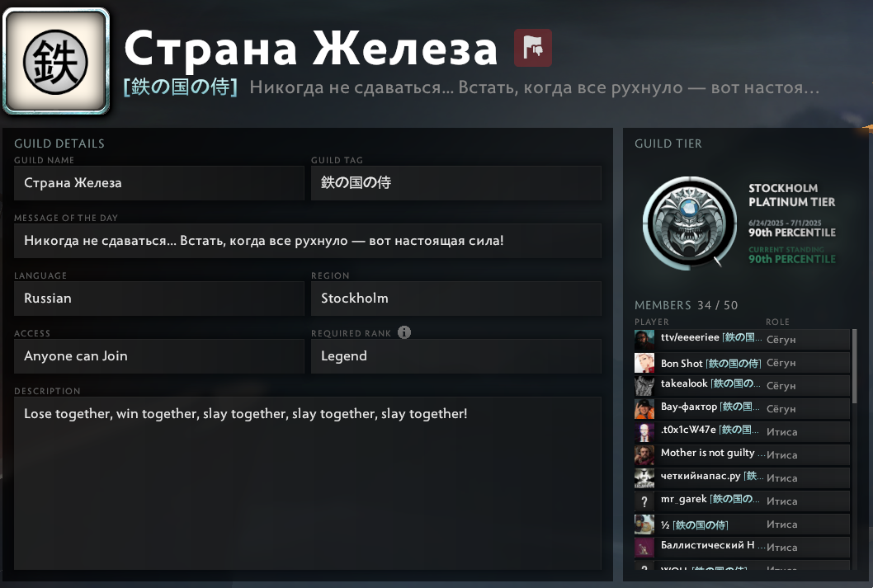Image resolution: width=873 pixels, height=588 pixels.
Task: Click takealook's avatar icon
Action: [644, 385]
